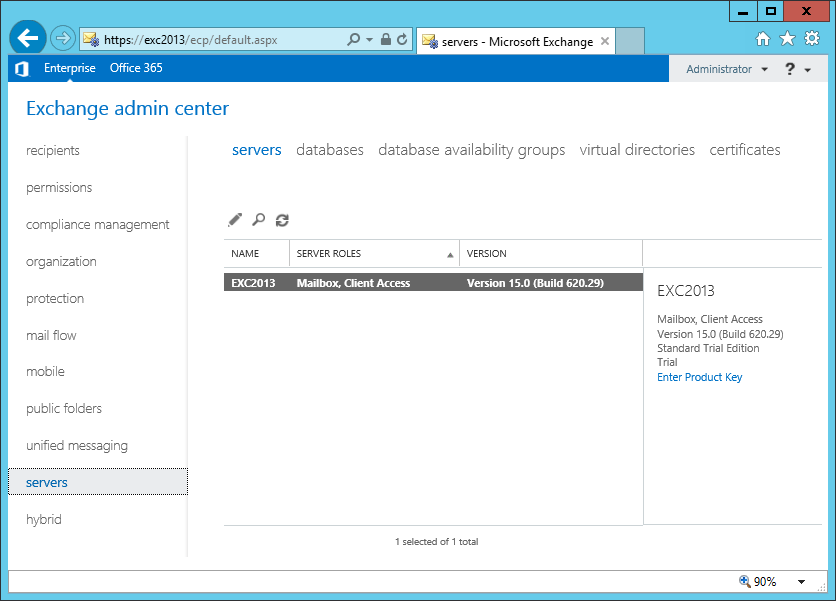Click address bar search magnifier icon
The width and height of the screenshot is (836, 601).
coord(353,39)
